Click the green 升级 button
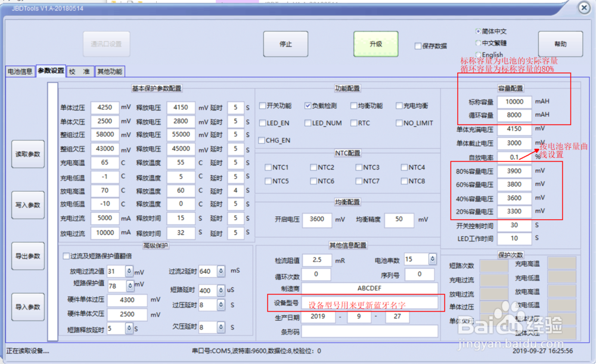This screenshot has height=364, width=596. click(x=375, y=44)
